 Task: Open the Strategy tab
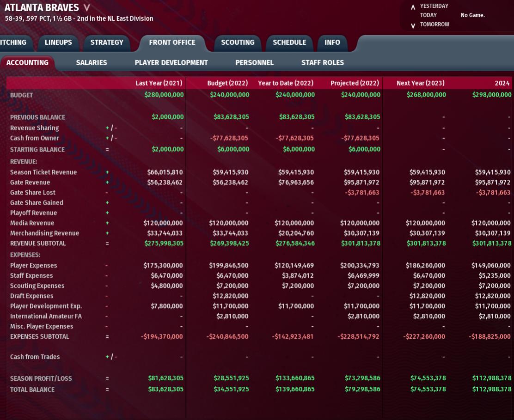[x=107, y=42]
